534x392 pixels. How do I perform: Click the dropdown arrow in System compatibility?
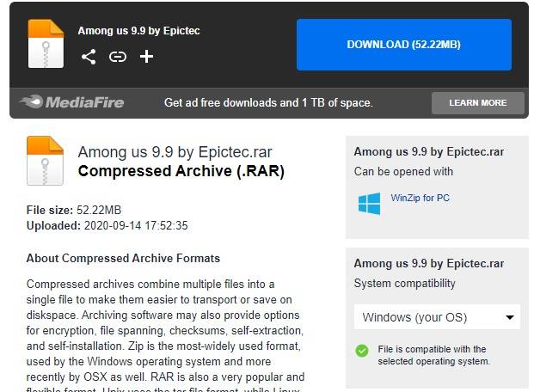[x=509, y=317]
